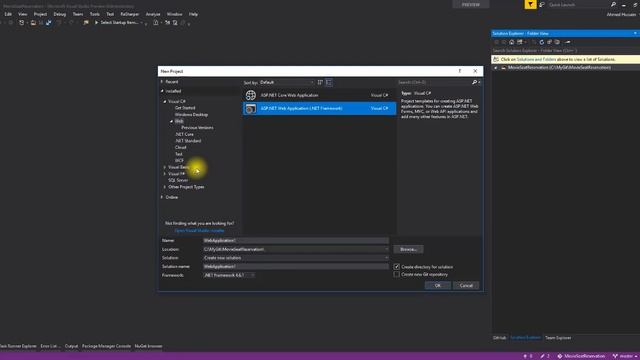Viewport: 640px width, 360px height.
Task: Open New Project dialog help question mark
Action: (x=460, y=71)
